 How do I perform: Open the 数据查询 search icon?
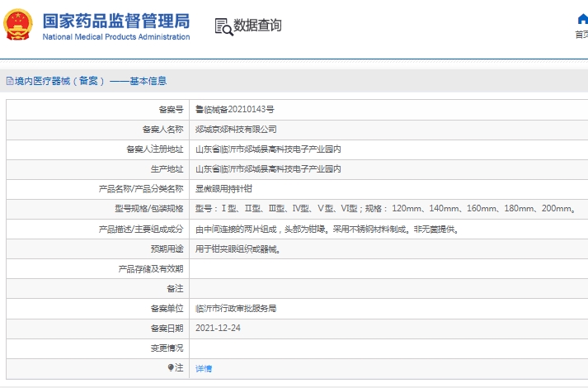tap(223, 26)
